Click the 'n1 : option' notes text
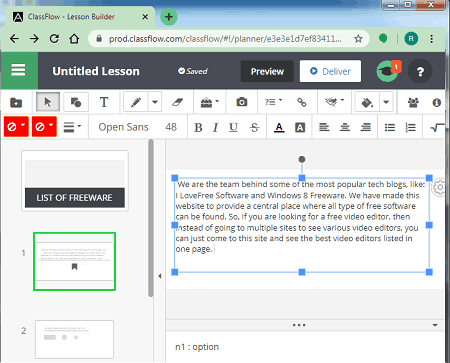The height and width of the screenshot is (363, 450). pyautogui.click(x=197, y=347)
